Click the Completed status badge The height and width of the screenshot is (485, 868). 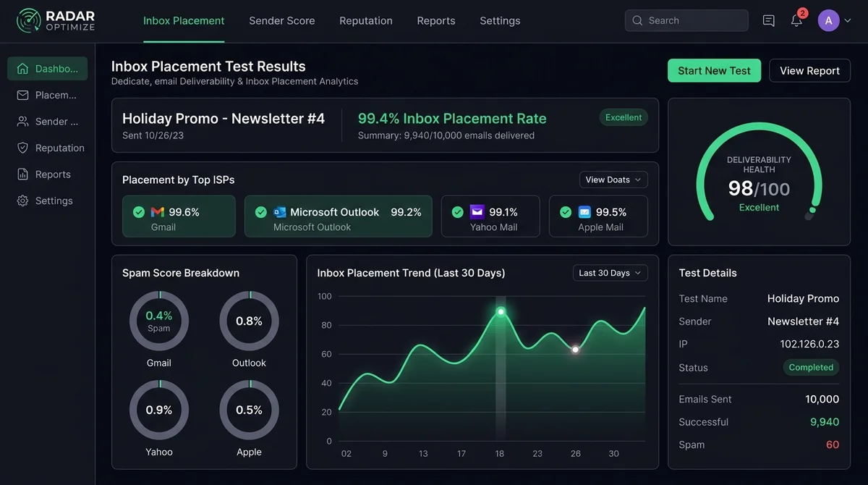pyautogui.click(x=811, y=367)
